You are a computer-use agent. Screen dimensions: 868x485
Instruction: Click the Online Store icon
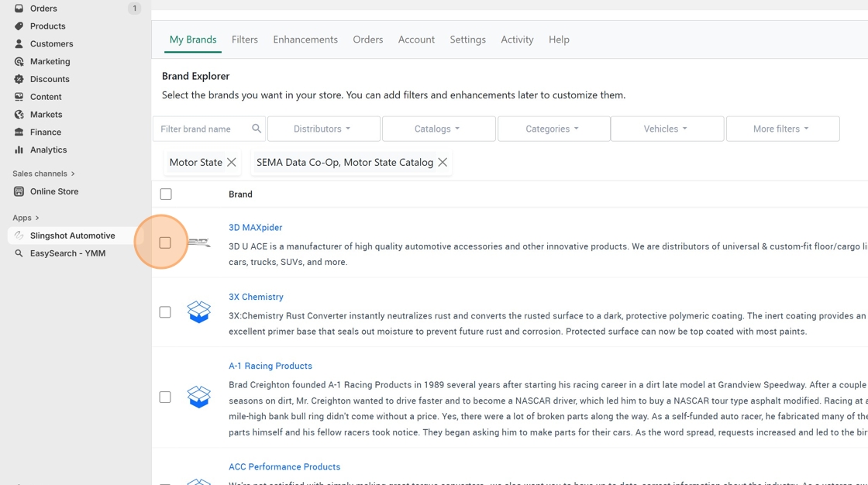pos(19,191)
